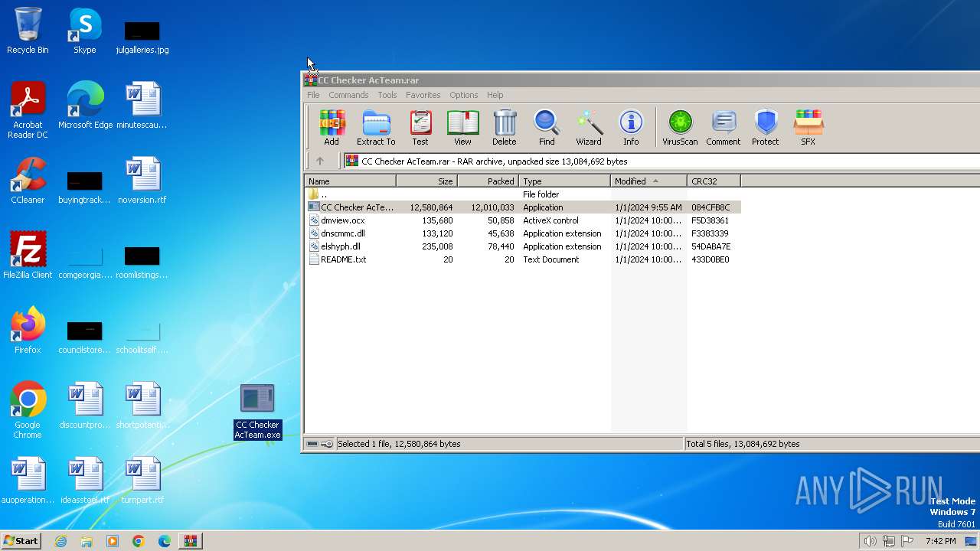Sort by the Packed column header
This screenshot has height=551, width=980.
click(488, 181)
